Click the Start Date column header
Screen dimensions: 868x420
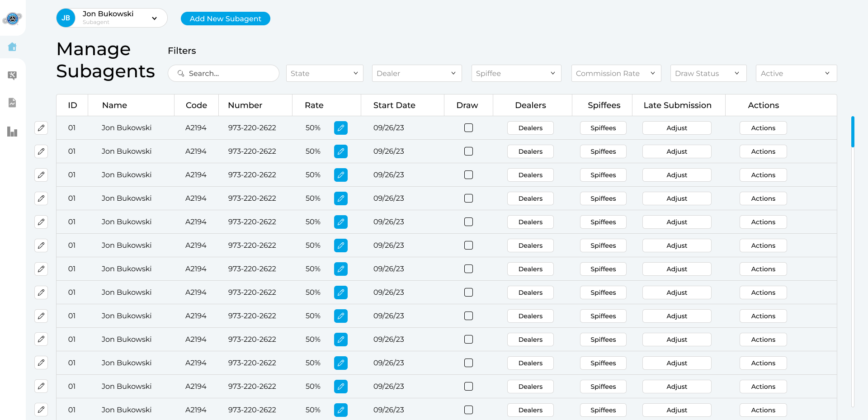click(x=394, y=105)
